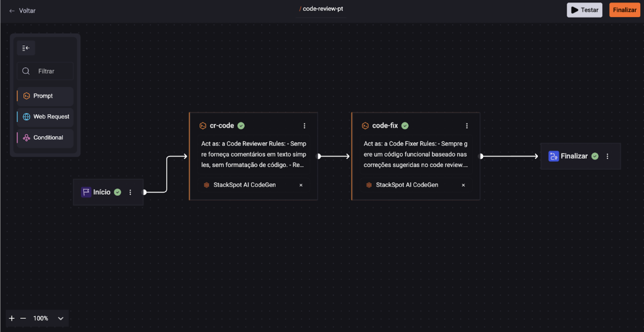Collapse the sidebar panel with the collapse icon
Screen dimensions: 644x332
point(26,48)
